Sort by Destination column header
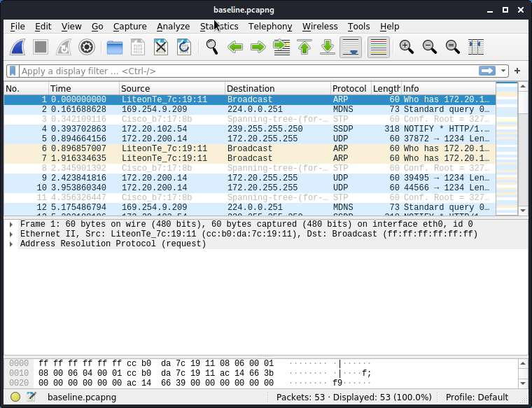Image resolution: width=532 pixels, height=408 pixels. pos(277,88)
